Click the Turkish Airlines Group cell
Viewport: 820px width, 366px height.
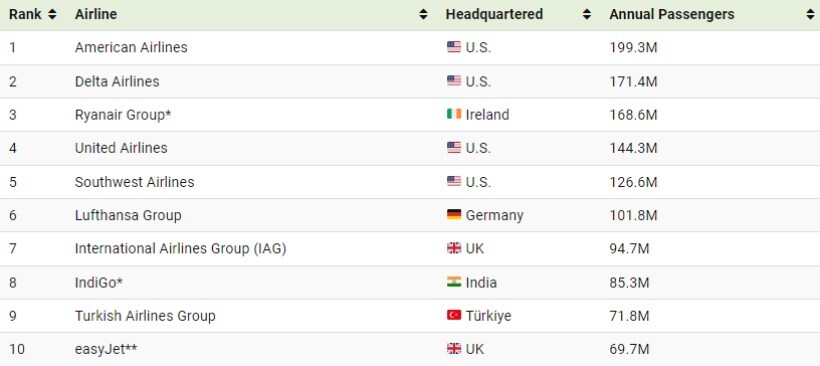pos(145,316)
